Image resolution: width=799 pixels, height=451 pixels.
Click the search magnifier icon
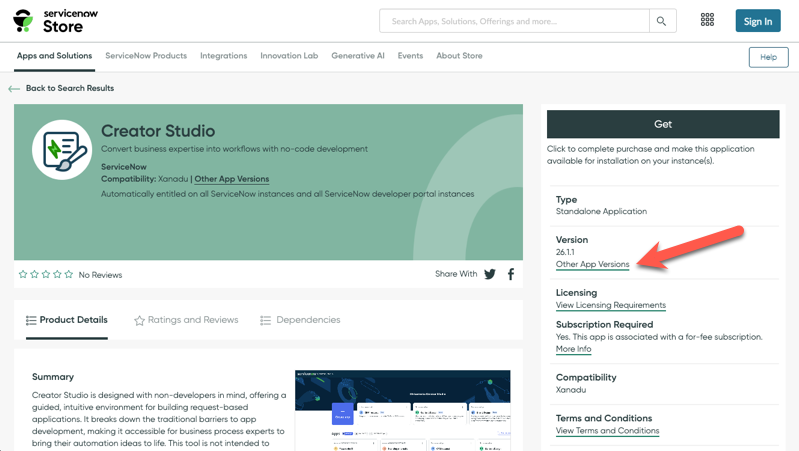[661, 21]
